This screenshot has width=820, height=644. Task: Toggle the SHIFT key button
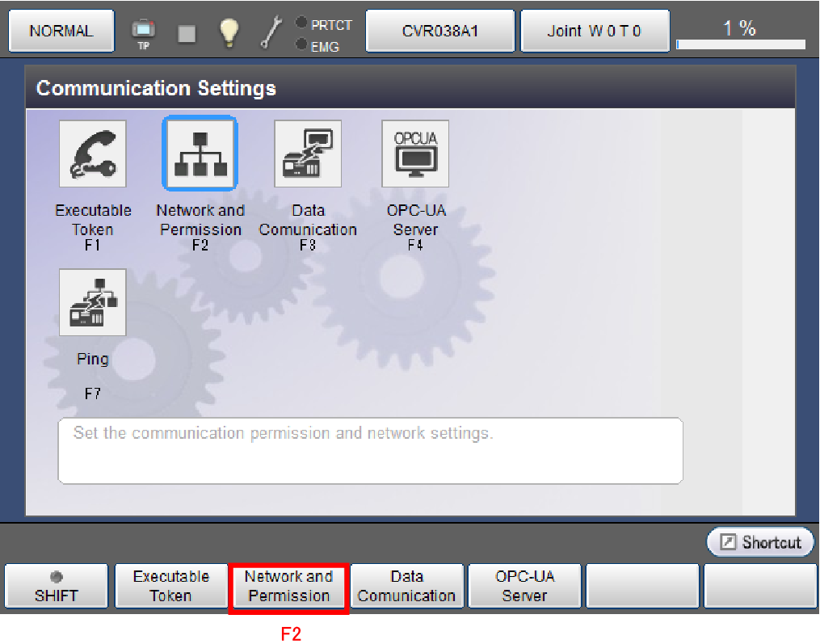click(57, 586)
